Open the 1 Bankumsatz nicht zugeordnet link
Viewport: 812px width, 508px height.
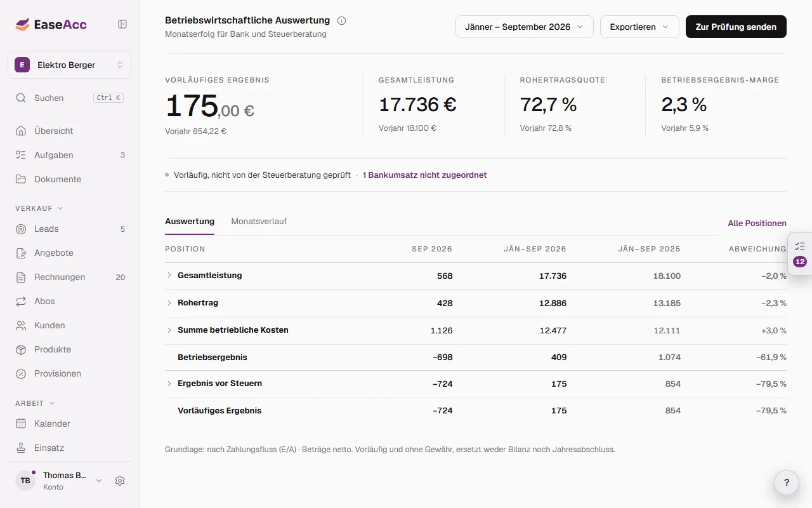425,175
